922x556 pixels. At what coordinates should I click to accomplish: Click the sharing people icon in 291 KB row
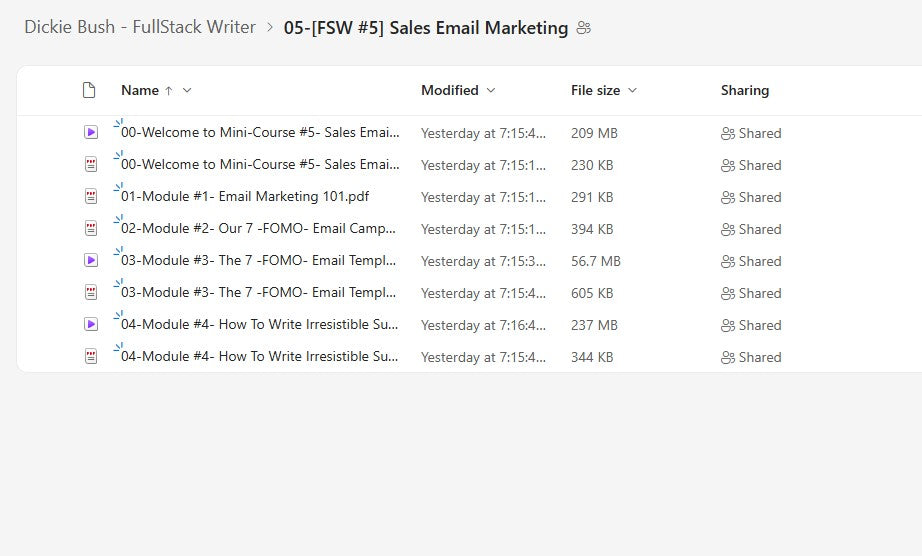(727, 197)
